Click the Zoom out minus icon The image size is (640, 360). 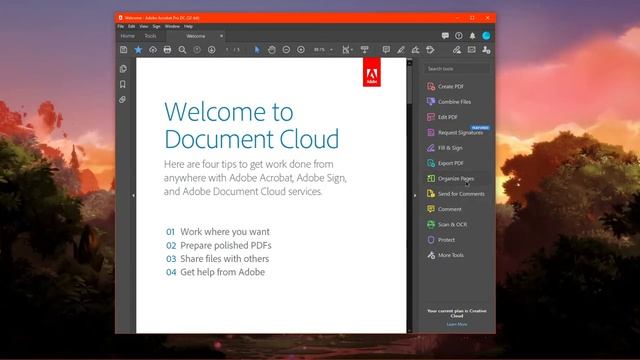pyautogui.click(x=286, y=50)
